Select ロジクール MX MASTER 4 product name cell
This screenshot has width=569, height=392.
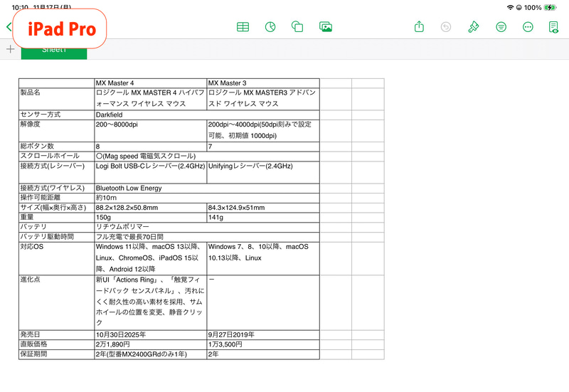point(151,99)
